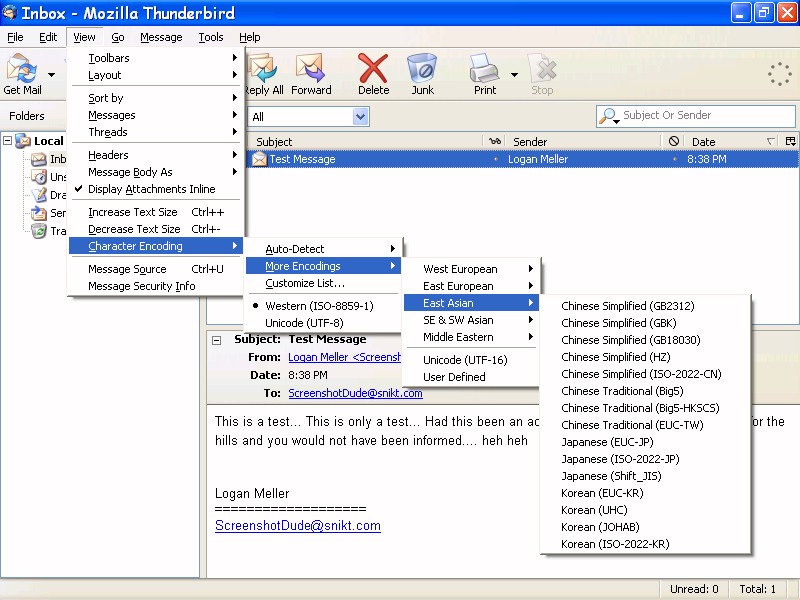This screenshot has width=800, height=600.
Task: Select the Drafts folder icon
Action: coord(39,195)
